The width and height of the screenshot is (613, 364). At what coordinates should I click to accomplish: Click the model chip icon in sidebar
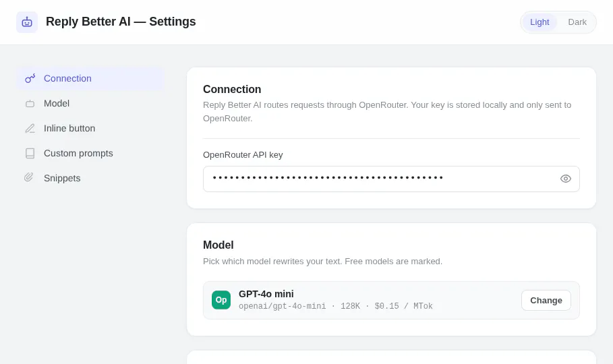coord(30,104)
